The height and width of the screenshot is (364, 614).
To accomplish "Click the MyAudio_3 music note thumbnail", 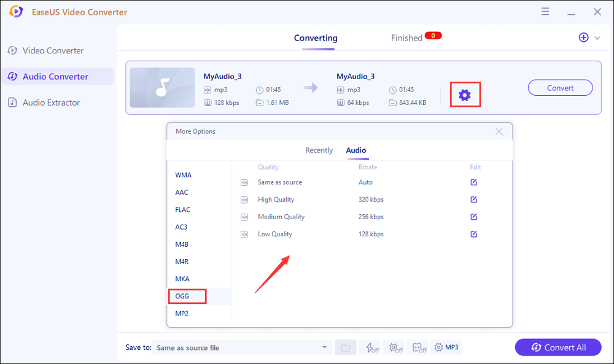I will pyautogui.click(x=162, y=88).
